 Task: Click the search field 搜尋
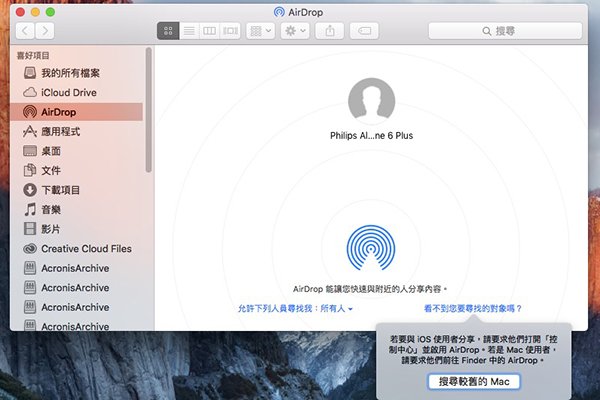(505, 31)
